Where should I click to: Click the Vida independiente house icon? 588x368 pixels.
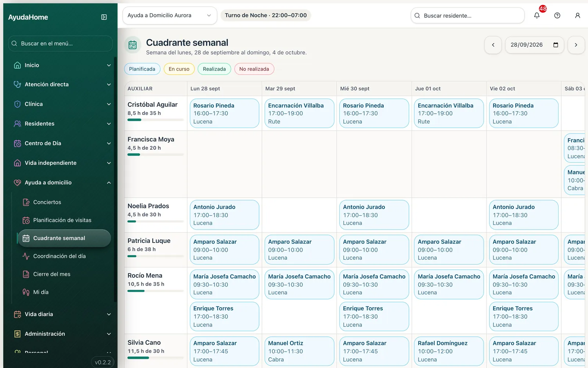[x=17, y=163]
